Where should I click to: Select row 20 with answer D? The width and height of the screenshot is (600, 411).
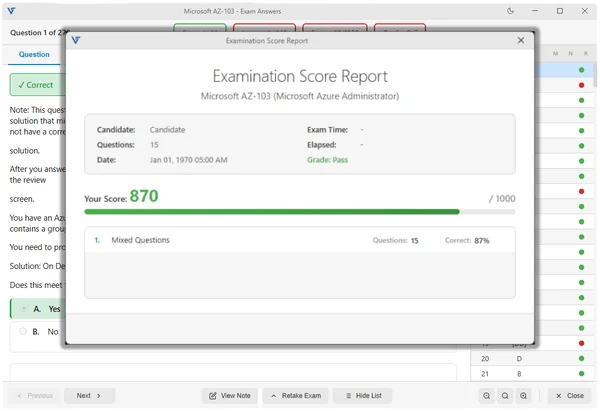(x=532, y=359)
